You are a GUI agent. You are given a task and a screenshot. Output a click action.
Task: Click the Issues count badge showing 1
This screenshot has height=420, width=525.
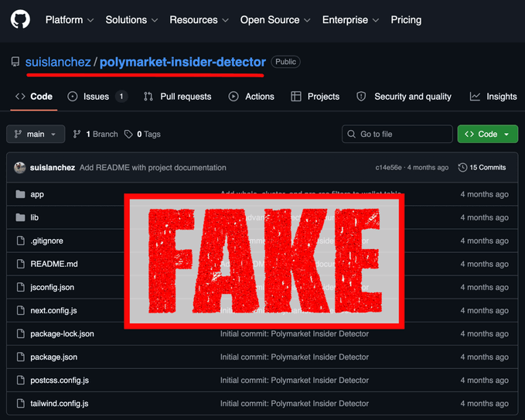(121, 97)
